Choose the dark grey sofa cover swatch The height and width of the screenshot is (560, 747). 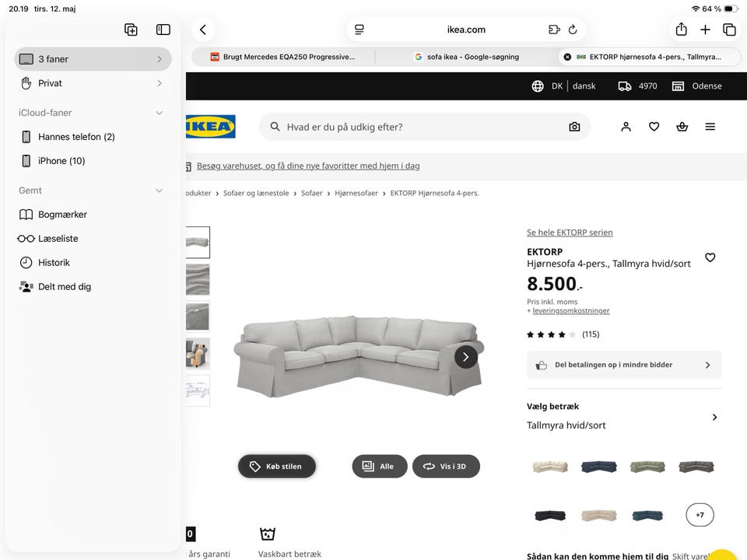point(696,467)
